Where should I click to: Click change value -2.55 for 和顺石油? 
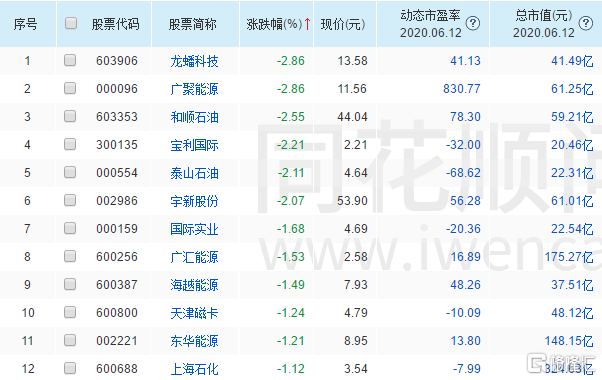point(291,117)
